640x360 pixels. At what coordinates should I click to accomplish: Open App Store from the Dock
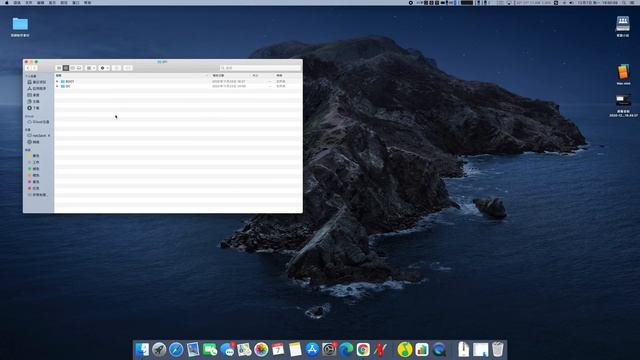pos(312,349)
